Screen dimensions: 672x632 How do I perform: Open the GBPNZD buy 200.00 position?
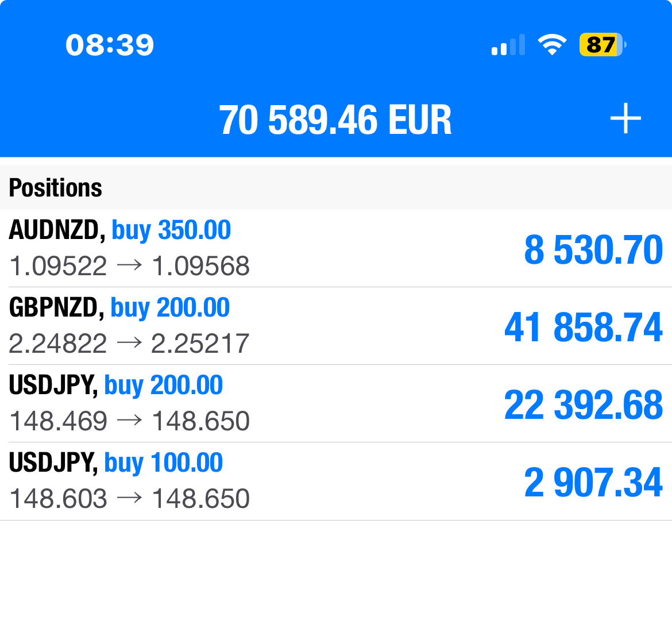pyautogui.click(x=336, y=326)
